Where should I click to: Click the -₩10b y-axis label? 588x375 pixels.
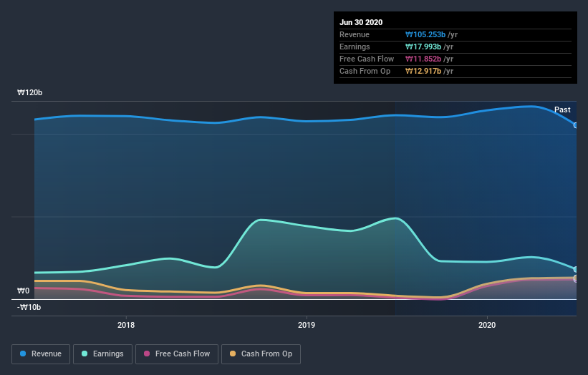point(29,307)
